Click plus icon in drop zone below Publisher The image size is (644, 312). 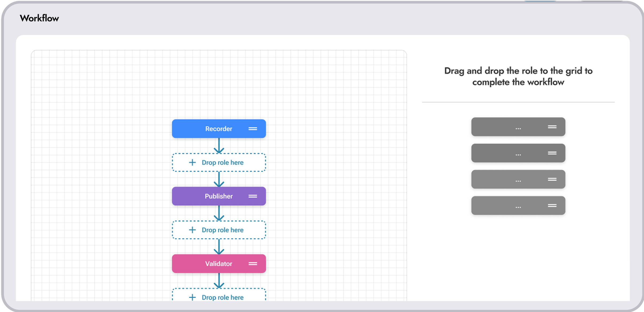pyautogui.click(x=192, y=230)
